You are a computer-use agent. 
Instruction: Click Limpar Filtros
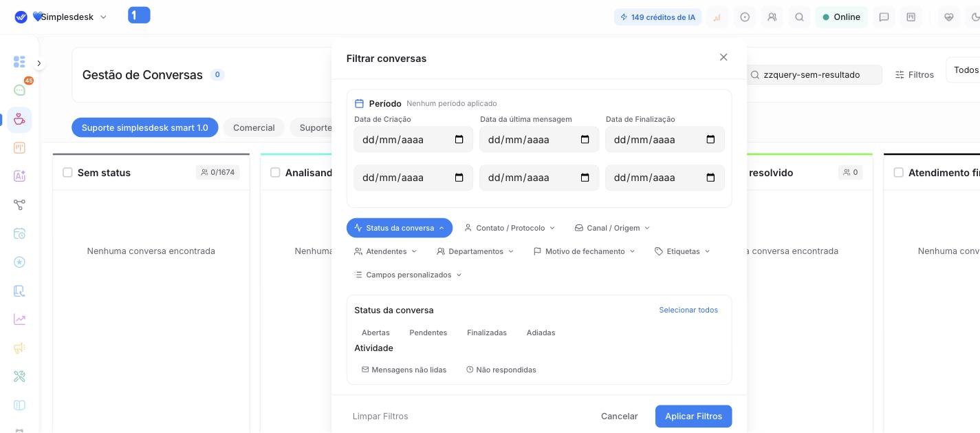point(380,416)
